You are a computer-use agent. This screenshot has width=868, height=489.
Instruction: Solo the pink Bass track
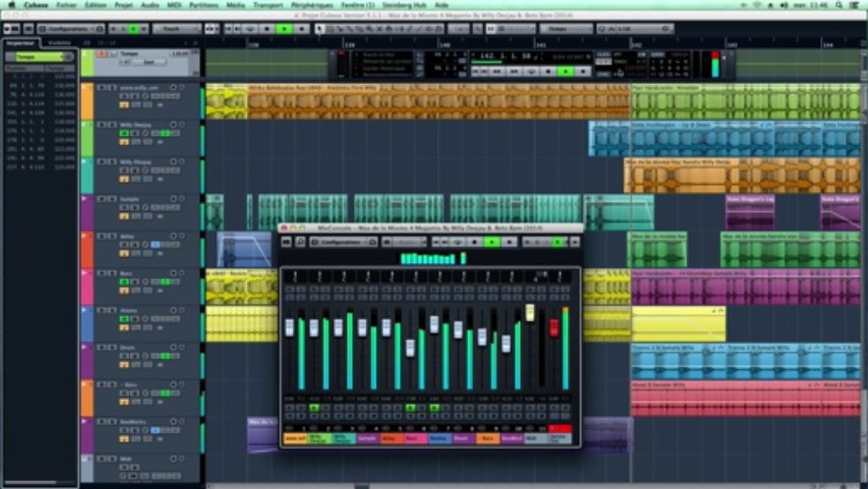112,273
